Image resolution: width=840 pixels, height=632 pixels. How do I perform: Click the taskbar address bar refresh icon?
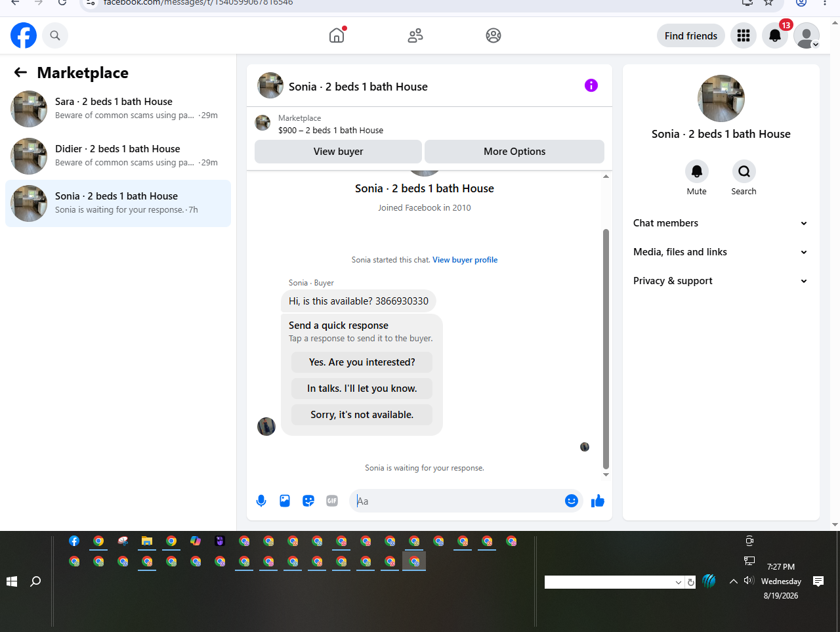(690, 582)
